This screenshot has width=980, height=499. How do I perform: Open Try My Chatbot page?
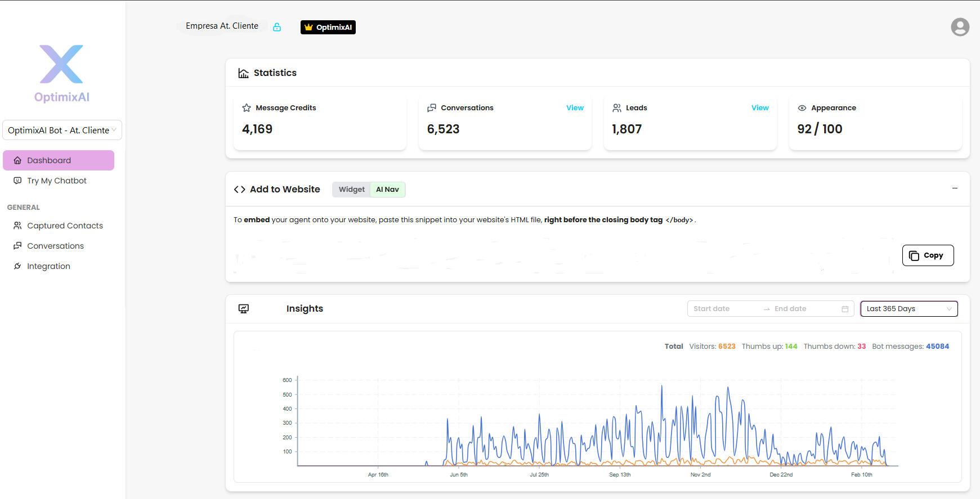coord(56,181)
